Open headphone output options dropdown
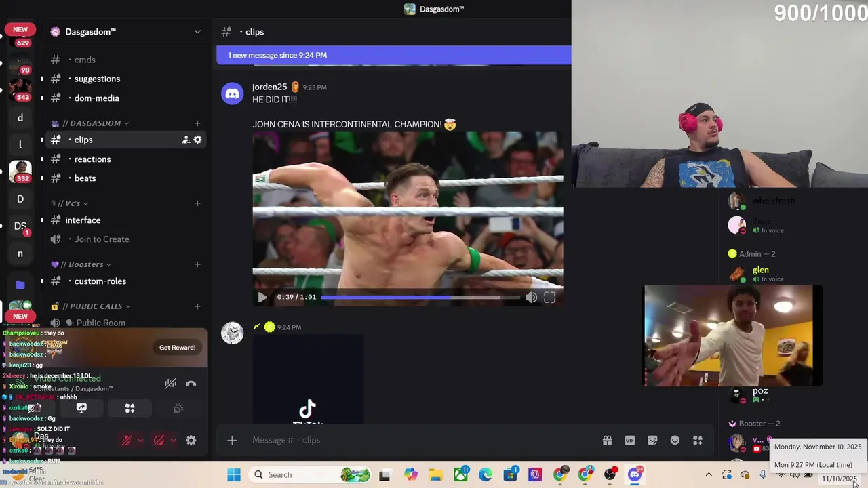Viewport: 868px width, 488px height. 173,441
